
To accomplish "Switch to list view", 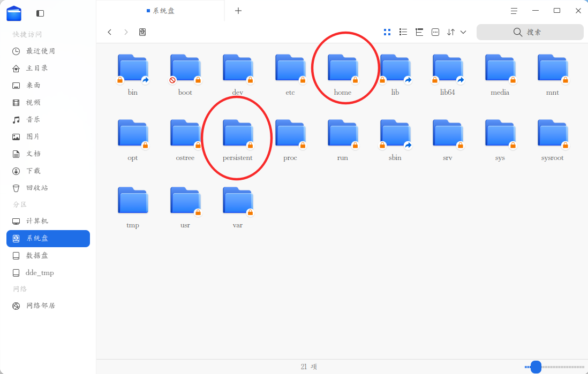I will click(403, 32).
